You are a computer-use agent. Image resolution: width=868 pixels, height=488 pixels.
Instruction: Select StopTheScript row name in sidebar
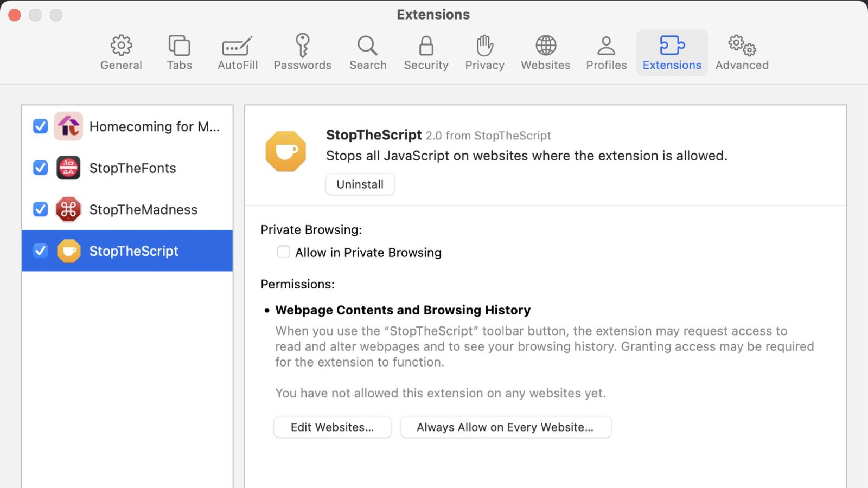point(134,251)
